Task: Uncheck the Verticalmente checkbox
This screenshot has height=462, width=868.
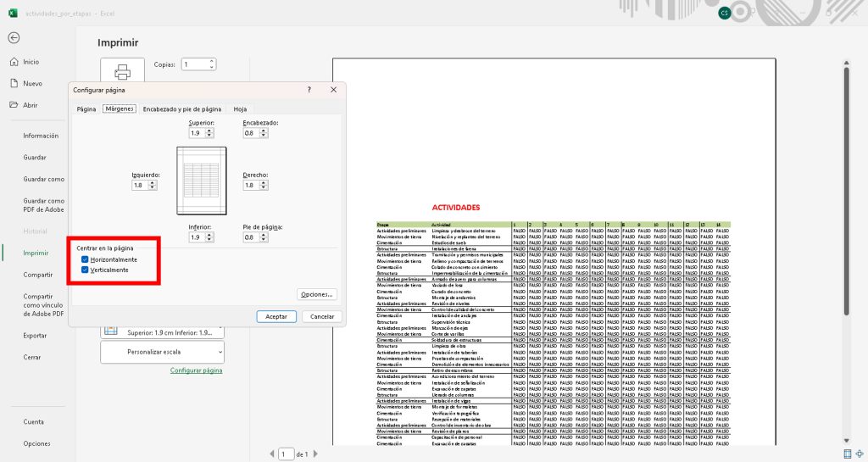Action: point(85,270)
